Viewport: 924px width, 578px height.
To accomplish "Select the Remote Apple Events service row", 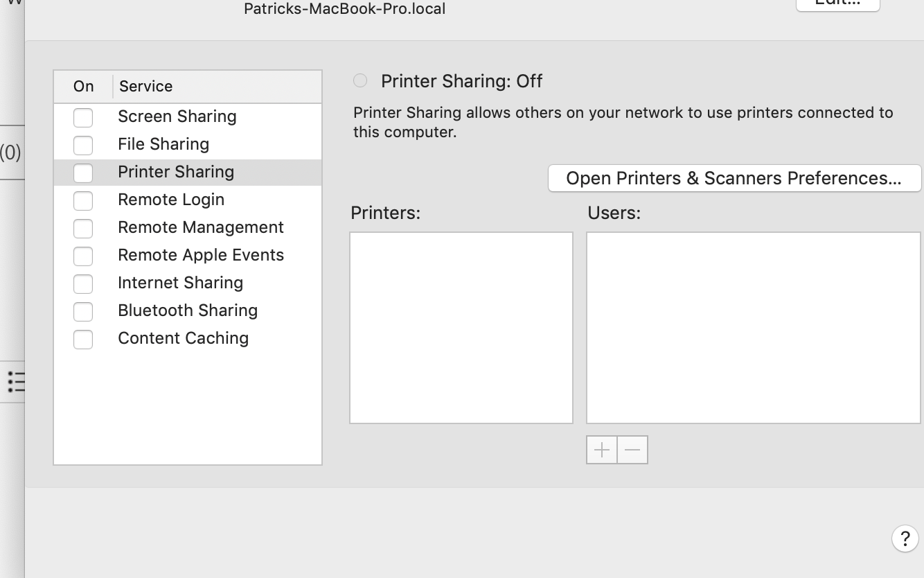I will 201,255.
